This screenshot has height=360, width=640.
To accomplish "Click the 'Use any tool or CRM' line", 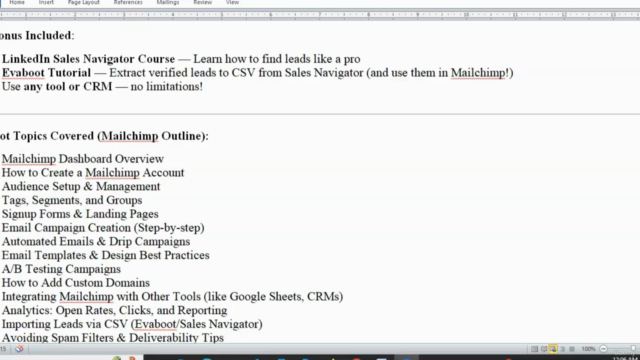I will click(102, 87).
